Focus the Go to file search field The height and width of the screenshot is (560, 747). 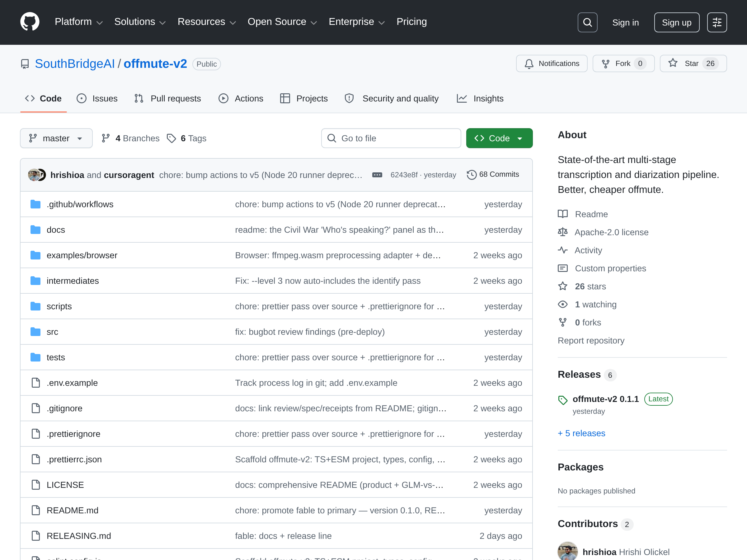click(x=391, y=138)
